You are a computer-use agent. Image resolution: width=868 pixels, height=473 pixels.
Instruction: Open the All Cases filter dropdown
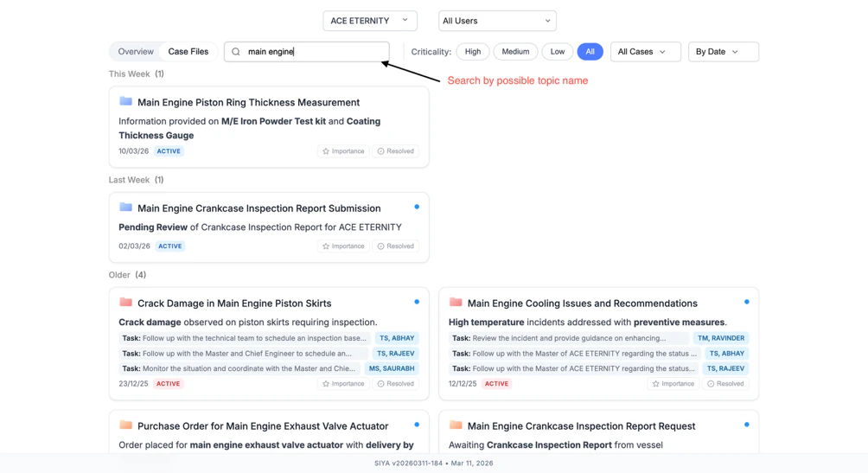coord(646,52)
